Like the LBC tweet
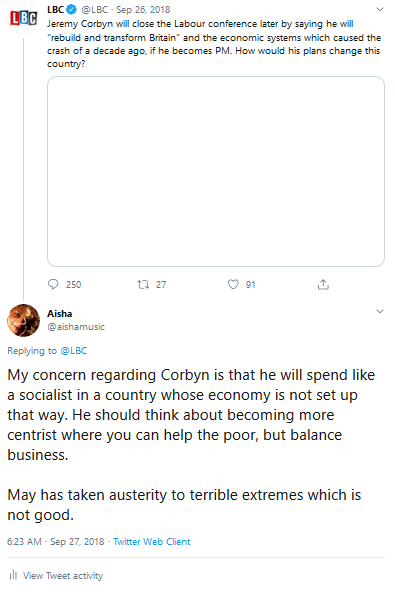 pyautogui.click(x=233, y=284)
